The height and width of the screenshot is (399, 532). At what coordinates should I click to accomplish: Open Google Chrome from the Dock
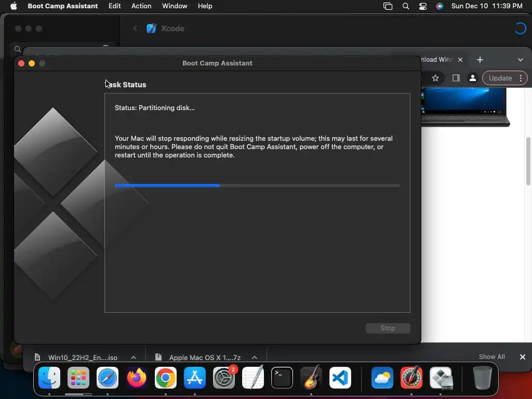(166, 378)
